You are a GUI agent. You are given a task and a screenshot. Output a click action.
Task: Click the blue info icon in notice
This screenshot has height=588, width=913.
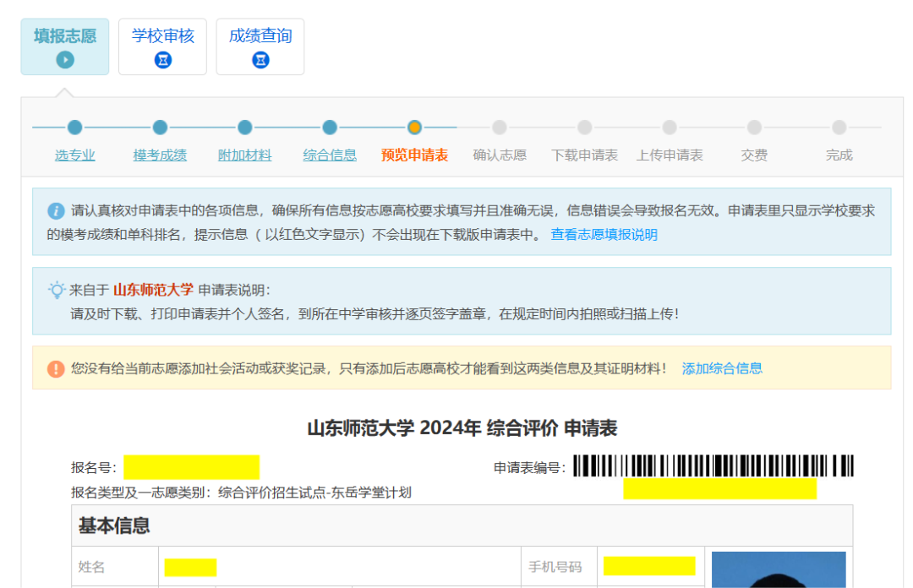point(56,210)
